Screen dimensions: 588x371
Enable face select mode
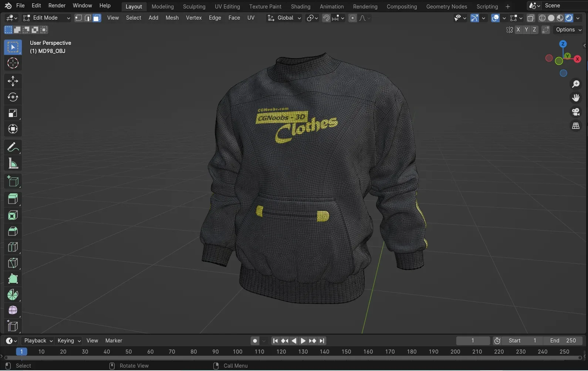click(x=97, y=18)
